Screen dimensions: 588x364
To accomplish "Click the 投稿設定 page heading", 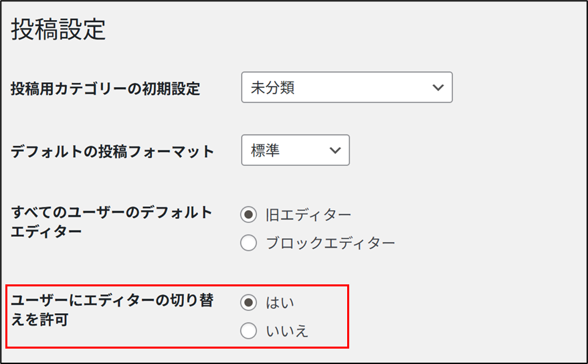I will click(x=59, y=30).
